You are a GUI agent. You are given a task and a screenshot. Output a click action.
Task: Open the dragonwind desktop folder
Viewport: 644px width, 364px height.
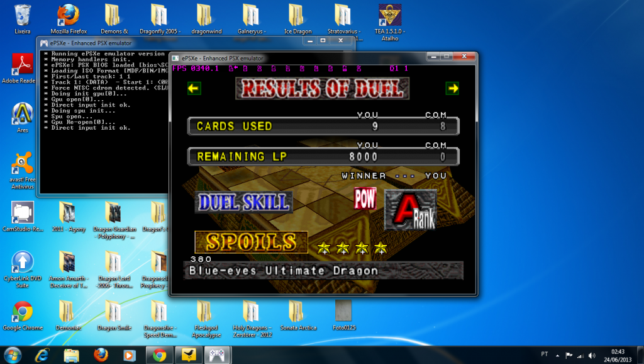coord(206,20)
